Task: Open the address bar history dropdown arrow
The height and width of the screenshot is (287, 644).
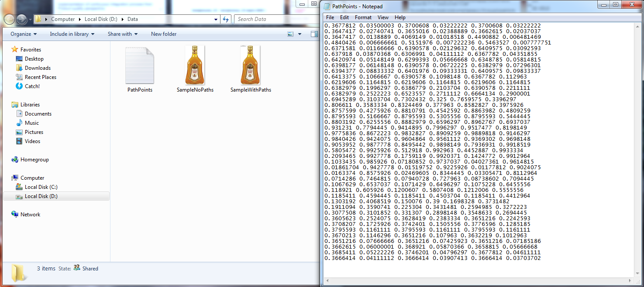Action: point(216,19)
